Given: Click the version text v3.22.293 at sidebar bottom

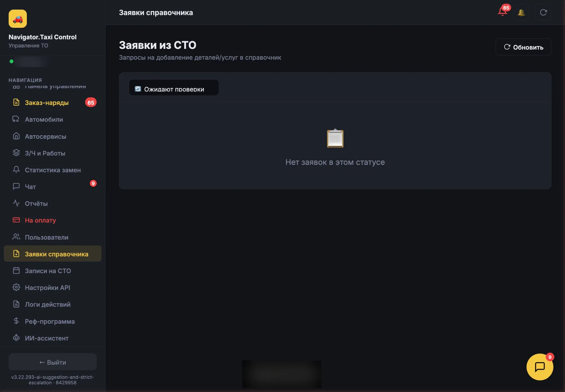Looking at the screenshot, I should pos(53,380).
